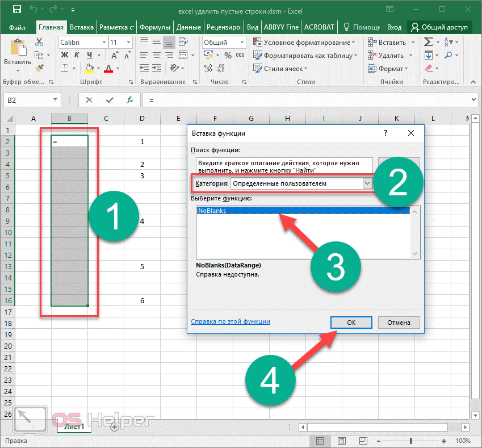Switch to the Вставка ribbon tab
This screenshot has height=448, width=482.
point(82,27)
